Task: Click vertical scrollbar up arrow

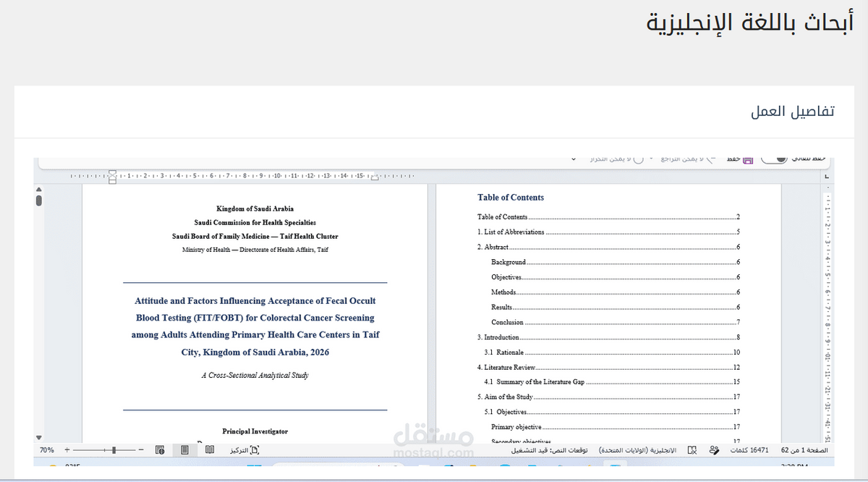Action: pyautogui.click(x=39, y=190)
